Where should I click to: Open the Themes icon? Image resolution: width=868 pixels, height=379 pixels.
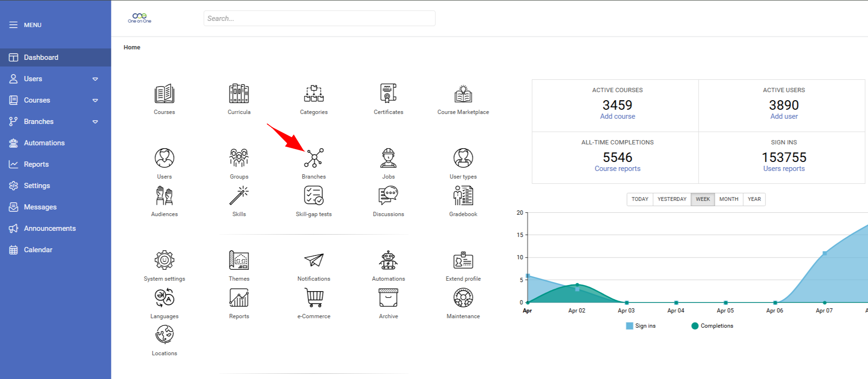tap(239, 260)
